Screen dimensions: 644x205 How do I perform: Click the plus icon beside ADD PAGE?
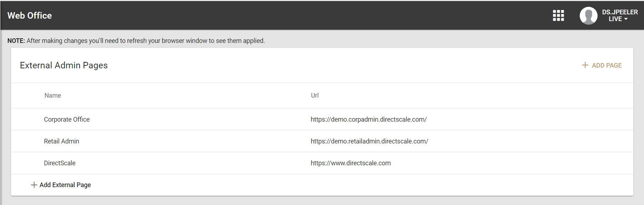coord(585,65)
